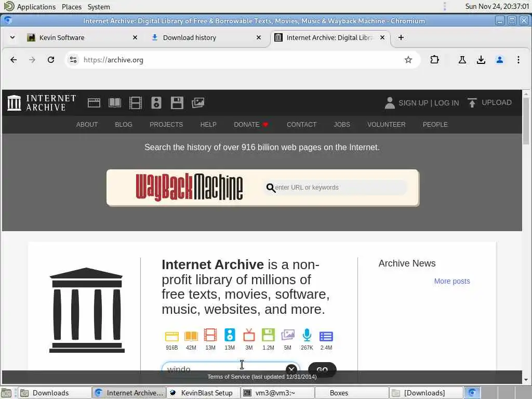The height and width of the screenshot is (399, 532).
Task: Open the 5M images collection icon
Action: coord(288,335)
